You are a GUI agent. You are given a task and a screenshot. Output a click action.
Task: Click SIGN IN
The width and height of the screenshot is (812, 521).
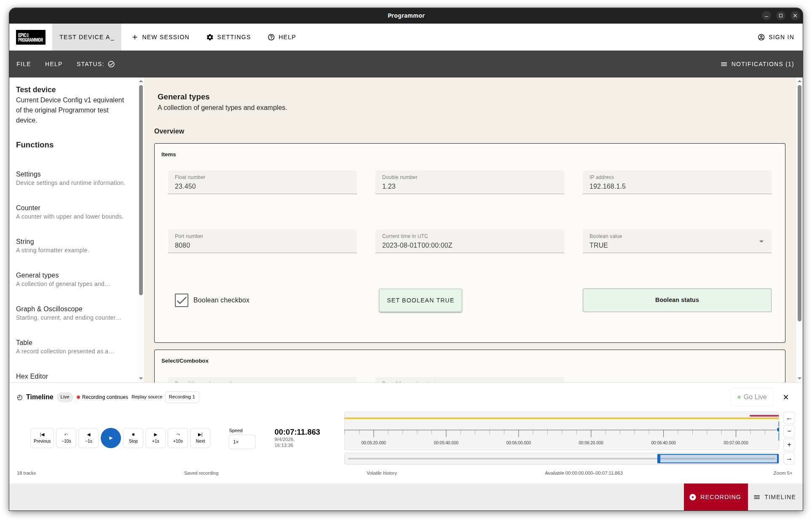point(776,37)
